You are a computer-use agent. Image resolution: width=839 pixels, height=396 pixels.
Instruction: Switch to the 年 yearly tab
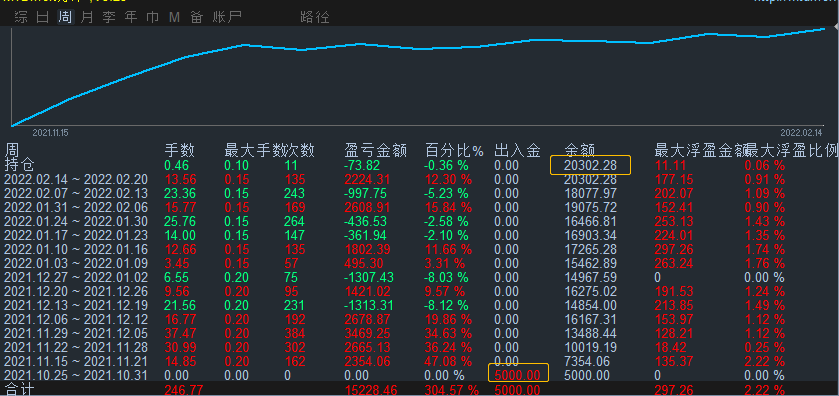click(x=131, y=17)
